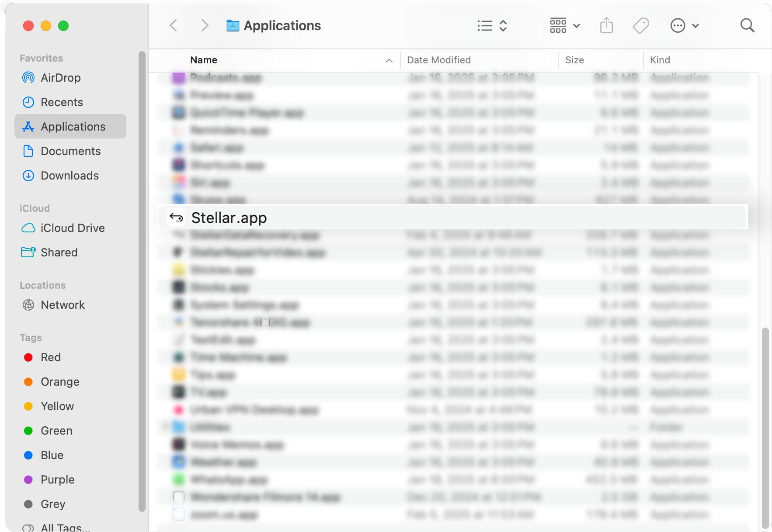This screenshot has width=772, height=532.
Task: Click the Share toolbar icon
Action: point(607,25)
